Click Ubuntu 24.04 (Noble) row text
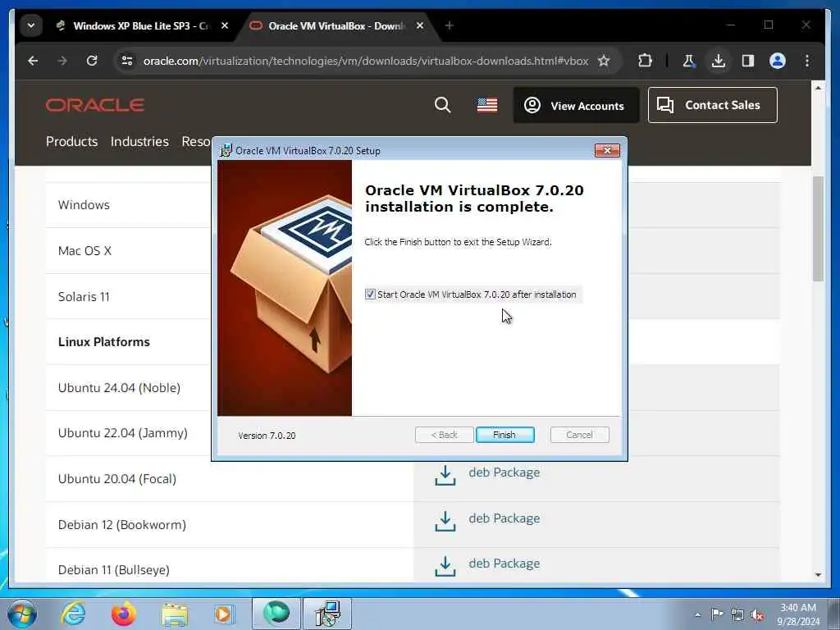840x630 pixels. click(119, 388)
